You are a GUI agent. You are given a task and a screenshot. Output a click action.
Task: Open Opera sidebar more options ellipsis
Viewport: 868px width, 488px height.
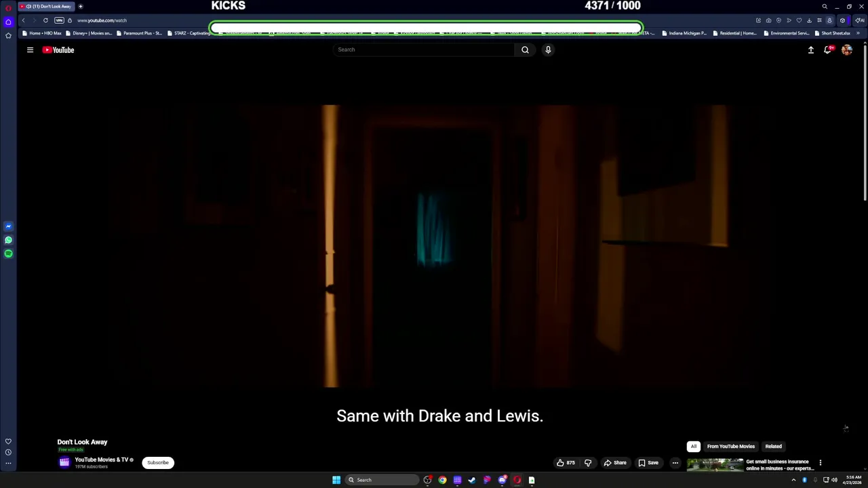(x=8, y=464)
